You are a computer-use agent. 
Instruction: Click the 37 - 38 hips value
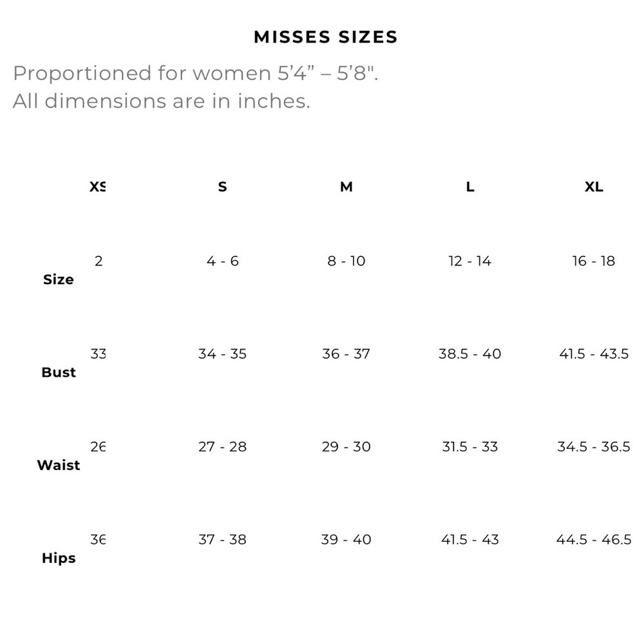(222, 539)
